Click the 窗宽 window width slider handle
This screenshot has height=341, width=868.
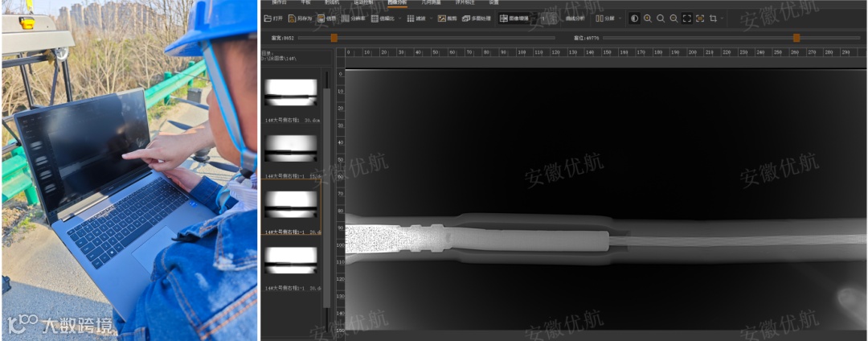click(334, 38)
